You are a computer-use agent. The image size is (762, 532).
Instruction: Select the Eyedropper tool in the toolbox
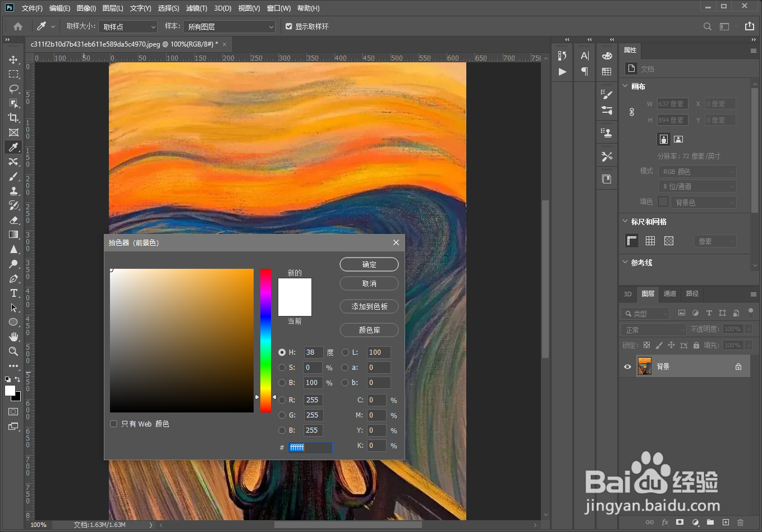[x=13, y=147]
